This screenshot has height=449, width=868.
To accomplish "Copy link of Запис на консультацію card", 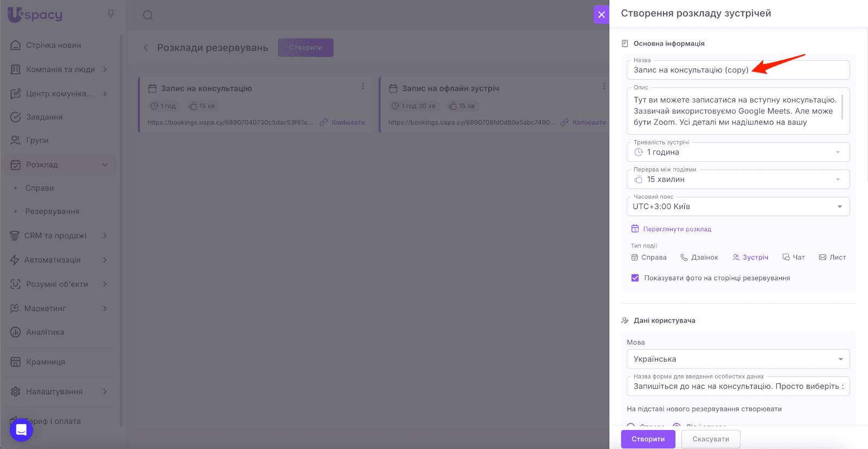I will coord(342,123).
